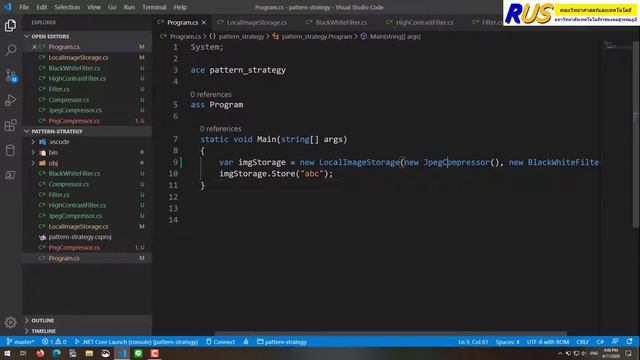The height and width of the screenshot is (360, 640).
Task: Open the notifications bell in status bar
Action: click(x=629, y=341)
